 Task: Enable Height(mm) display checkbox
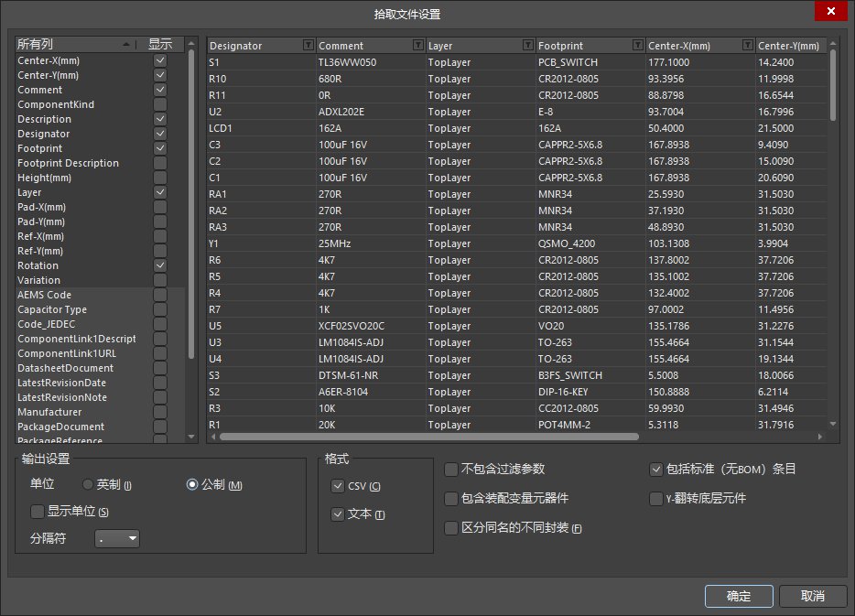(160, 178)
